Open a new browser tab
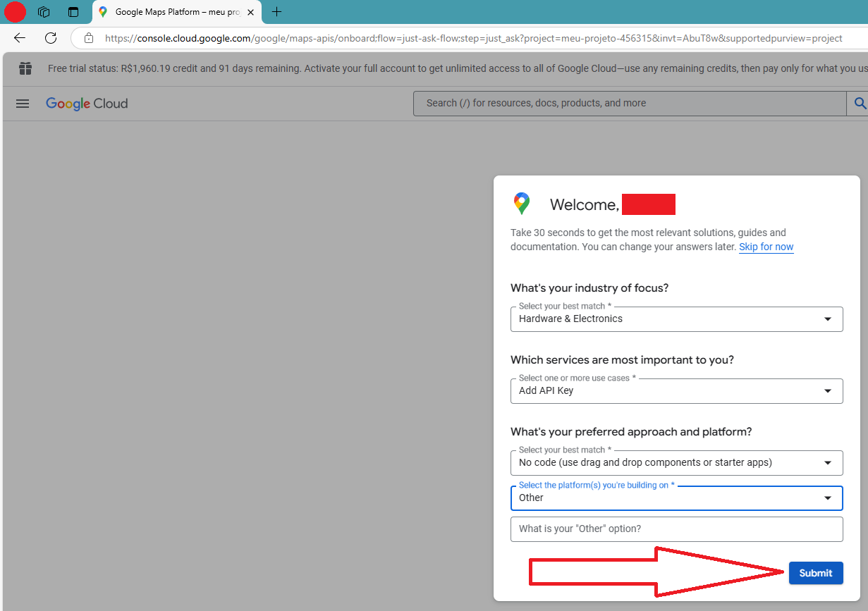 (x=276, y=12)
